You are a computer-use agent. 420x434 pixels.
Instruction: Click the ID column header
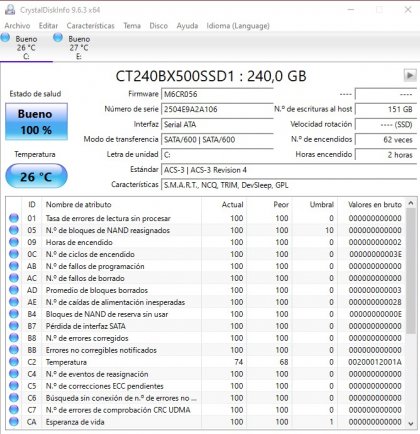pyautogui.click(x=32, y=204)
